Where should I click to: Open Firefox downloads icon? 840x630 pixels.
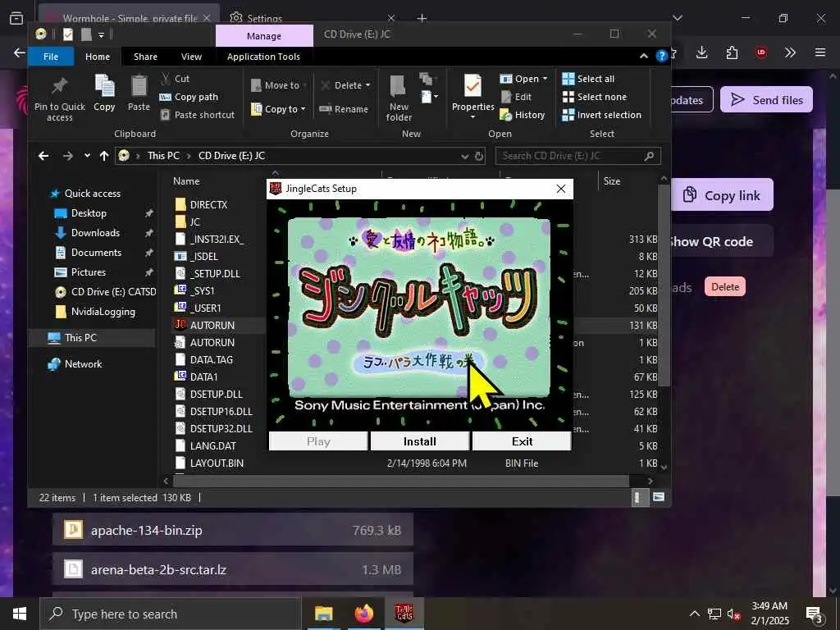click(x=702, y=52)
